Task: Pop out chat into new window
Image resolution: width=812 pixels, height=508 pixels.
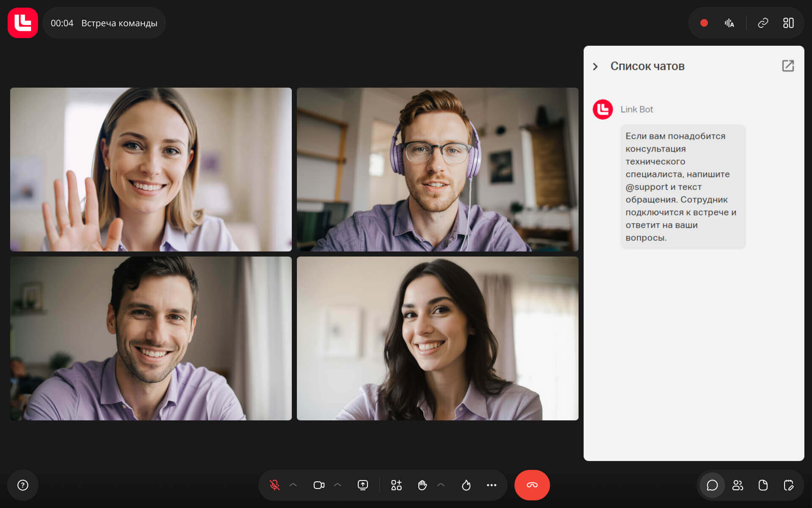Action: click(788, 66)
